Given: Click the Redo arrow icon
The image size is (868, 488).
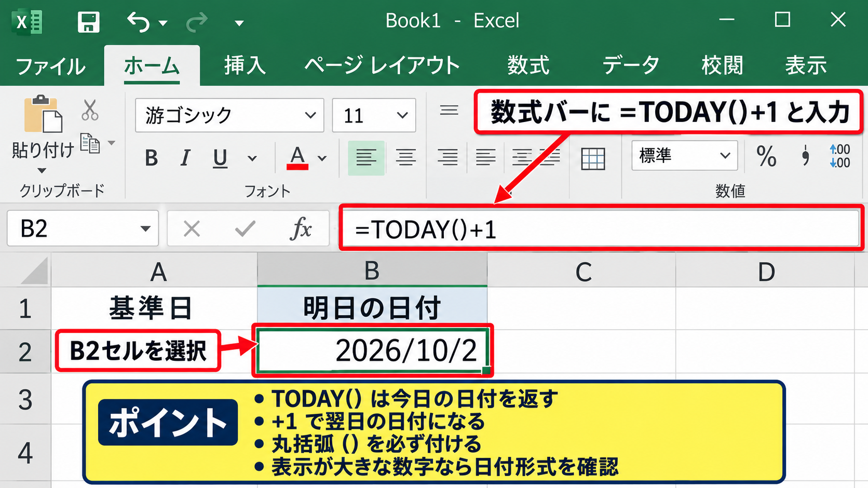Looking at the screenshot, I should tap(197, 22).
